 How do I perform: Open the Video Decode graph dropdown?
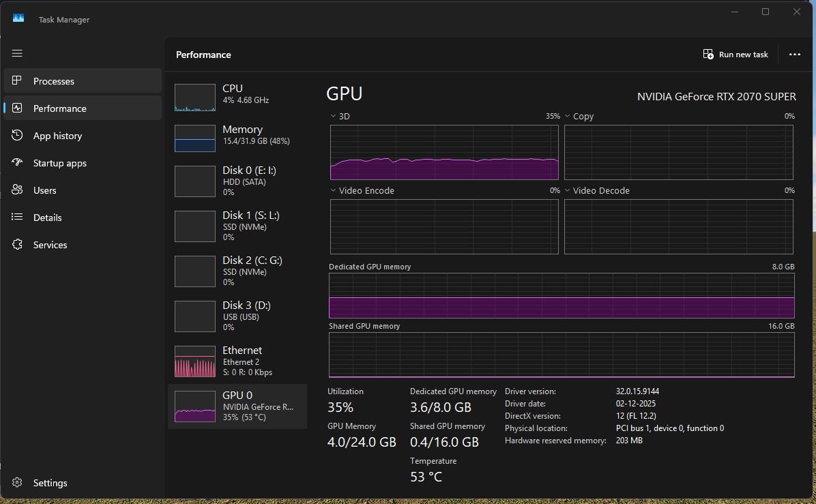[x=567, y=191]
